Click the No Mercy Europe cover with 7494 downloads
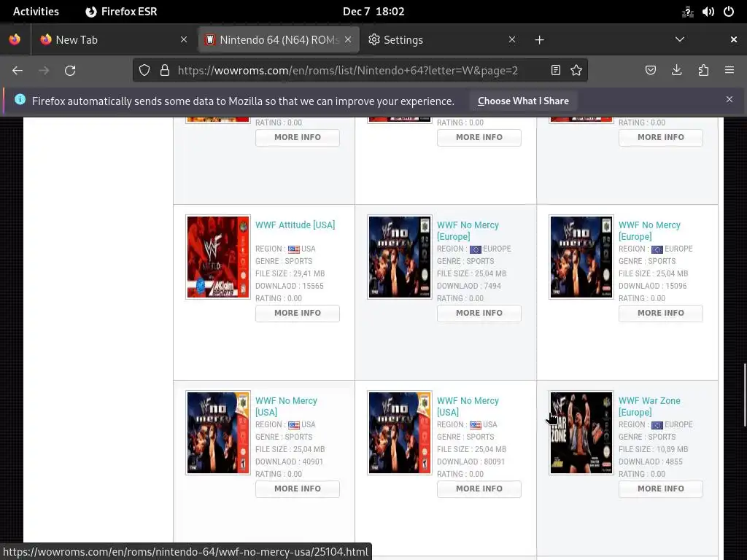747x560 pixels. tap(400, 257)
